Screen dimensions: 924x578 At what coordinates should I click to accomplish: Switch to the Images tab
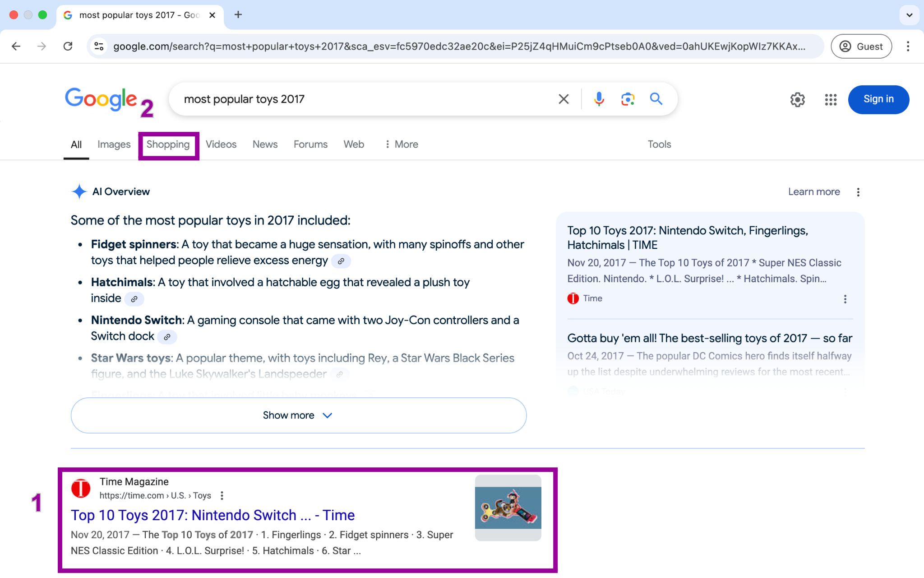[x=114, y=144]
